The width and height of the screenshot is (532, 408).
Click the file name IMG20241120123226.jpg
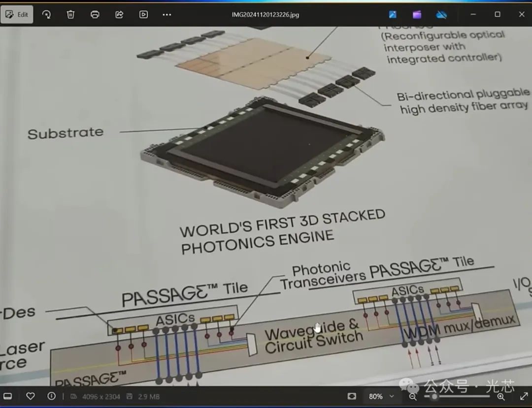coord(266,15)
